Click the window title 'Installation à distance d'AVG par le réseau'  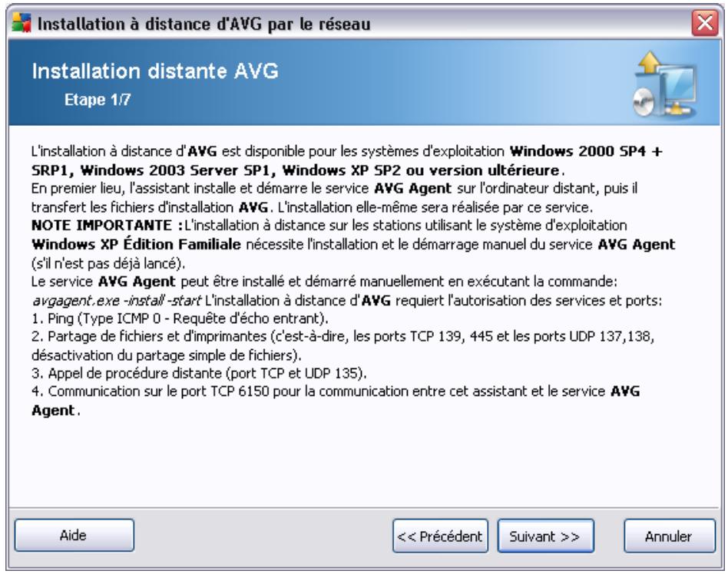(204, 24)
